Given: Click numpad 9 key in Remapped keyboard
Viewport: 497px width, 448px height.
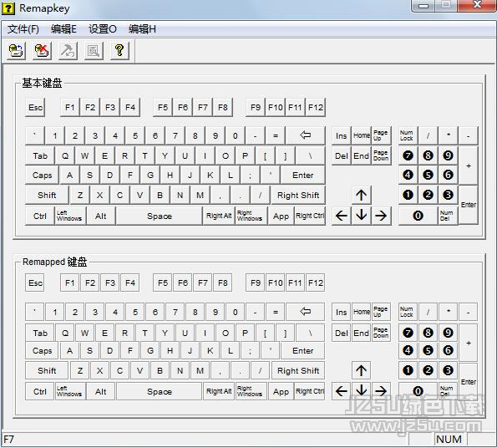Looking at the screenshot, I should coord(448,333).
